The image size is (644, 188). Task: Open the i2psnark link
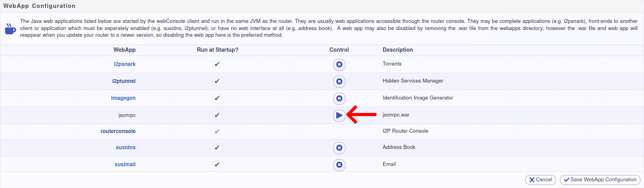125,64
